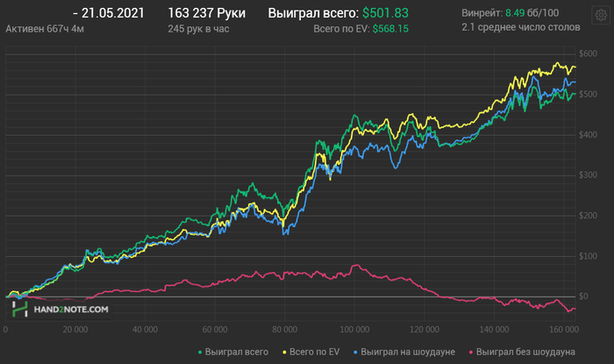The width and height of the screenshot is (614, 364).
Task: Click the '$0' y-axis label
Action: (583, 296)
